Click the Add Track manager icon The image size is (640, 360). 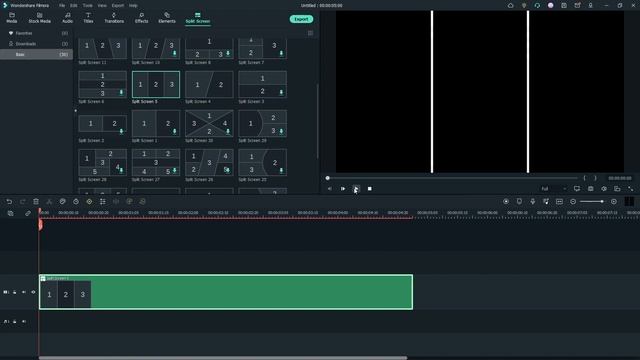pyautogui.click(x=11, y=213)
